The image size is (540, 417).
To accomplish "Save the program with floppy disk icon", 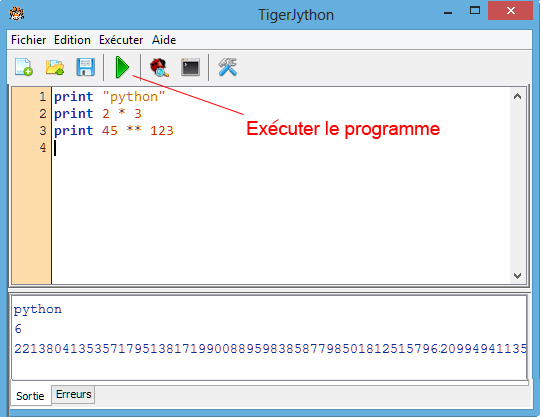I will (x=85, y=67).
